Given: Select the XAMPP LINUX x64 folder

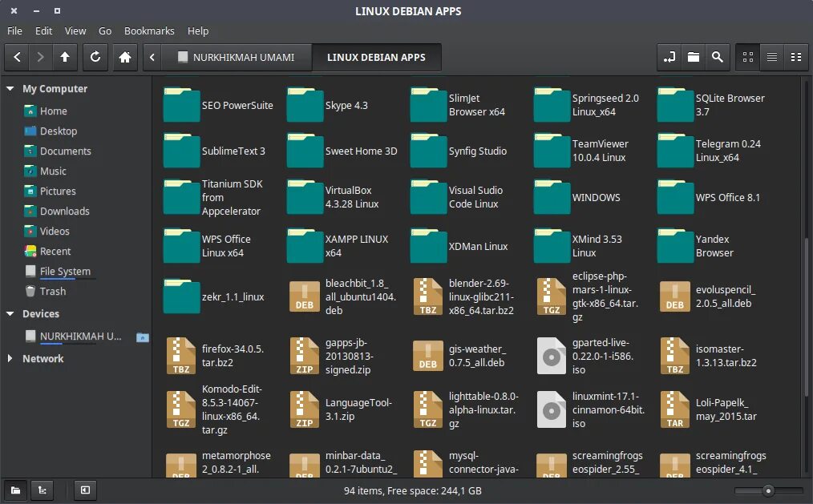Looking at the screenshot, I should [338, 246].
